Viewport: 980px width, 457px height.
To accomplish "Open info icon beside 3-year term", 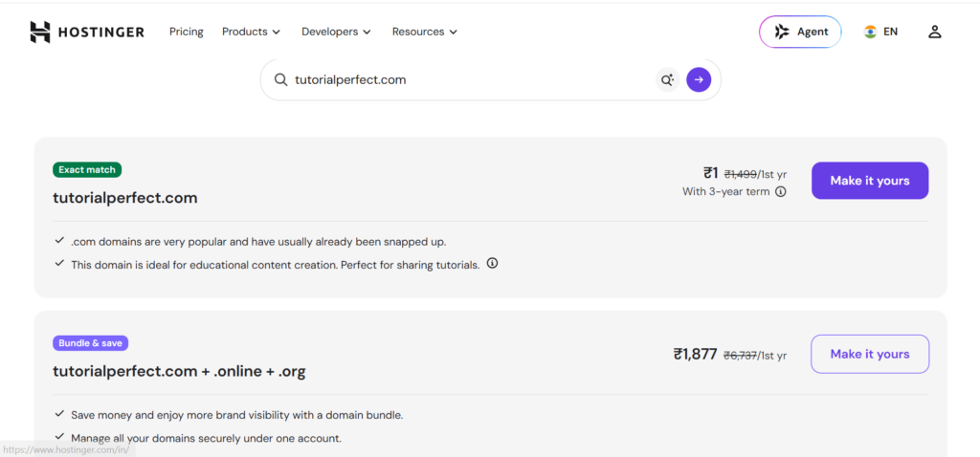I will tap(780, 191).
